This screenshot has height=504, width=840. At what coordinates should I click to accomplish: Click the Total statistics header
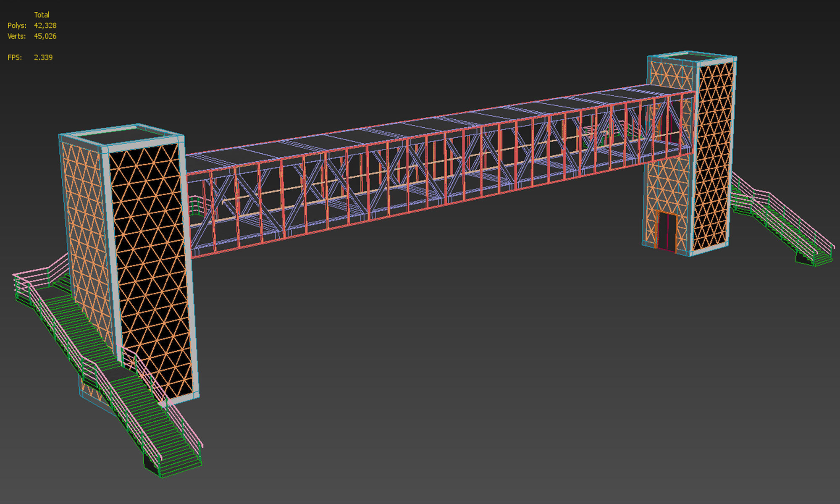click(42, 14)
